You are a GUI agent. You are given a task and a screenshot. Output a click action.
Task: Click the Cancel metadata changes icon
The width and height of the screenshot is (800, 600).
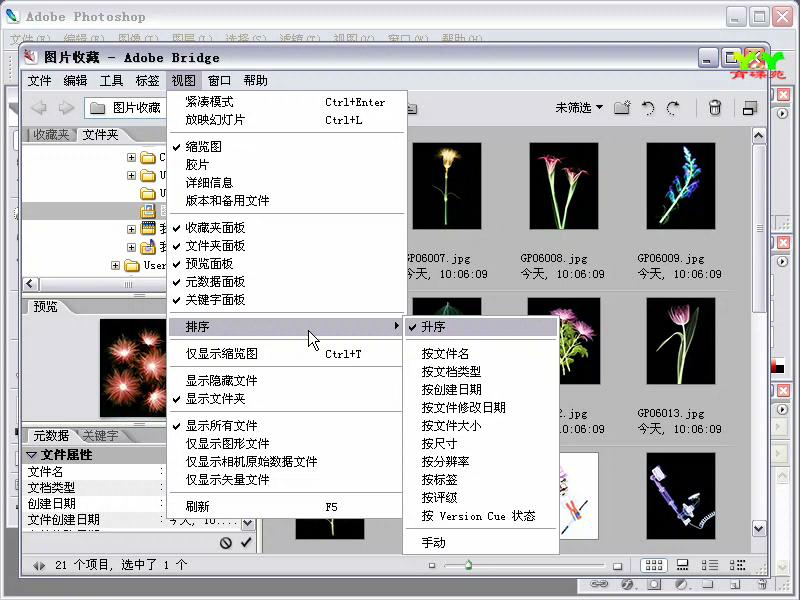(x=226, y=543)
